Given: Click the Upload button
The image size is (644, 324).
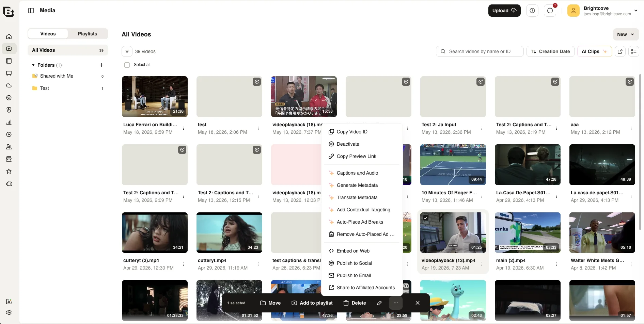Looking at the screenshot, I should pos(504,11).
